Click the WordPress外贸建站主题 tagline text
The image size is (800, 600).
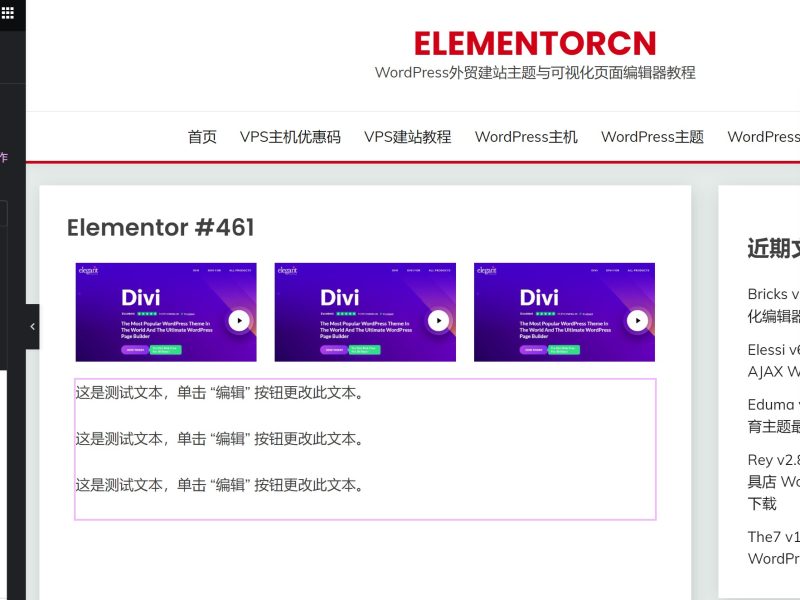click(535, 72)
